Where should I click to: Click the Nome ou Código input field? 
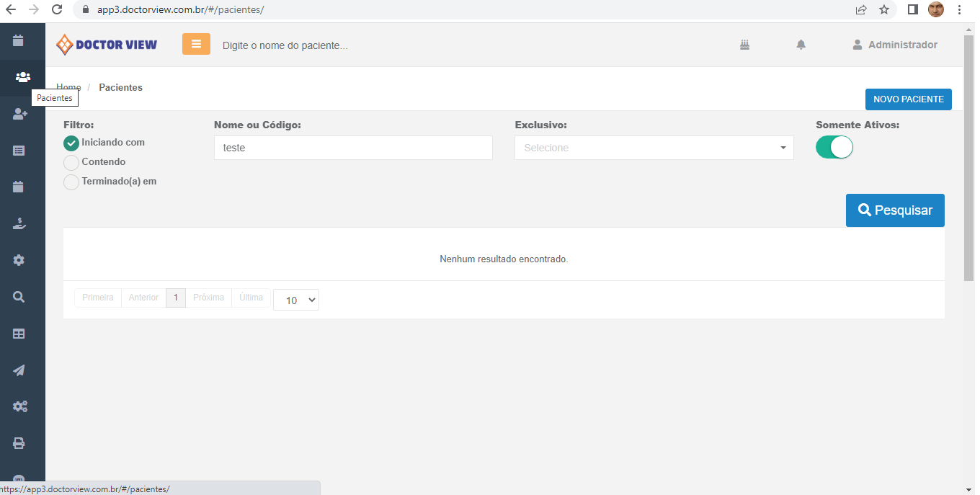tap(353, 148)
